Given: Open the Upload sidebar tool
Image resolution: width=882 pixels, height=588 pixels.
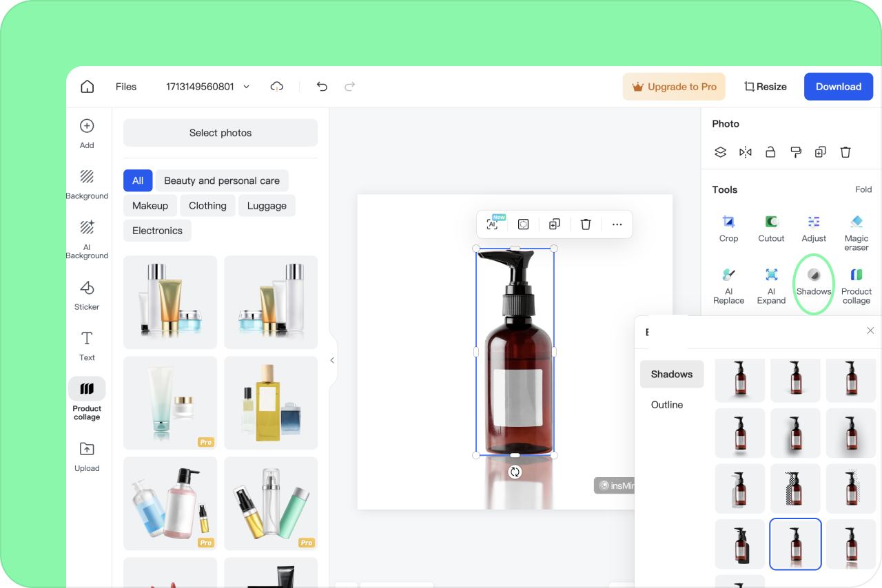Looking at the screenshot, I should [87, 456].
